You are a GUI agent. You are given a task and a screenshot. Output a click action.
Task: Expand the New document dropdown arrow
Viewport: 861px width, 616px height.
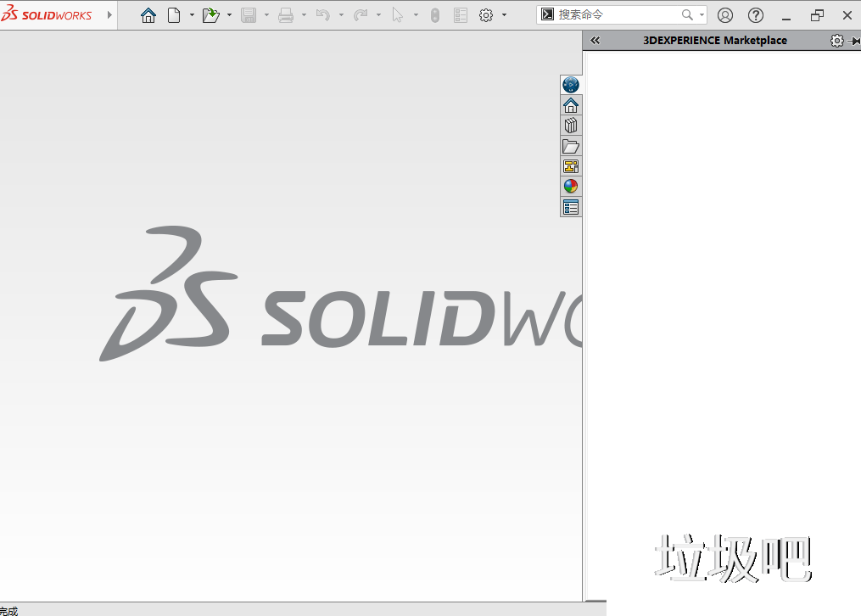click(x=192, y=15)
